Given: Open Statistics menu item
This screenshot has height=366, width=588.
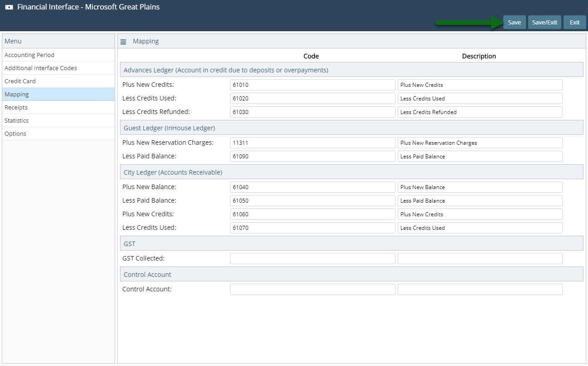Looking at the screenshot, I should point(58,120).
